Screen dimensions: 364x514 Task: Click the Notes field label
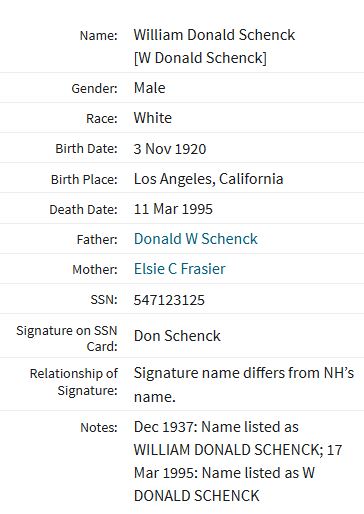coord(99,427)
